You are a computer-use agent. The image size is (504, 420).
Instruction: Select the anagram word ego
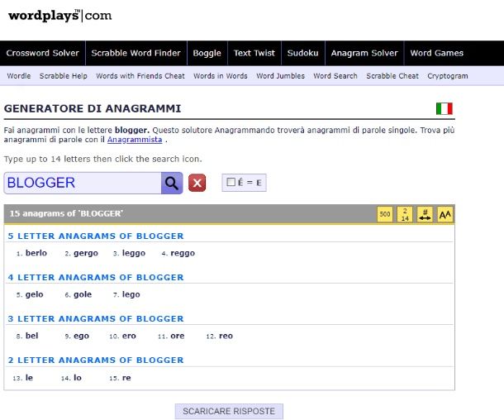click(x=81, y=336)
